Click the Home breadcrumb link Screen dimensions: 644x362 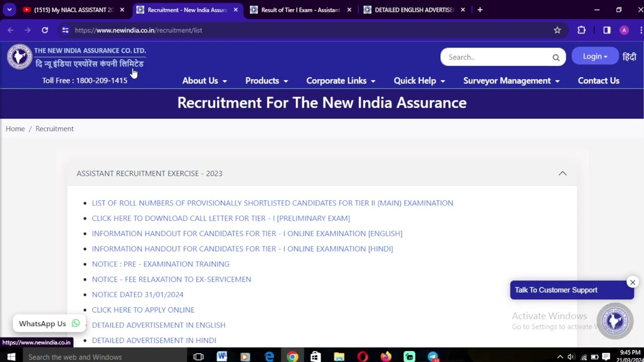[x=15, y=129]
